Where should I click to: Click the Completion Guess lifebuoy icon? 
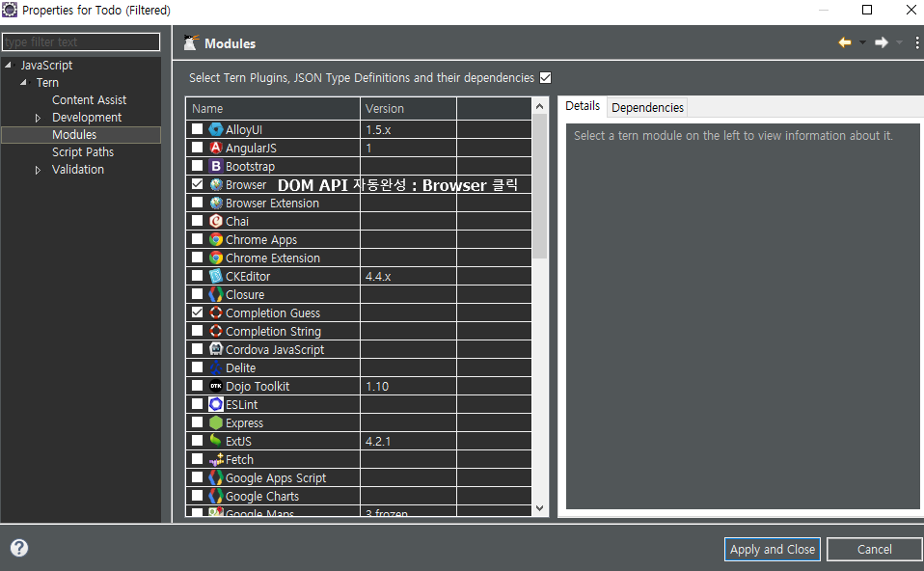coord(216,313)
